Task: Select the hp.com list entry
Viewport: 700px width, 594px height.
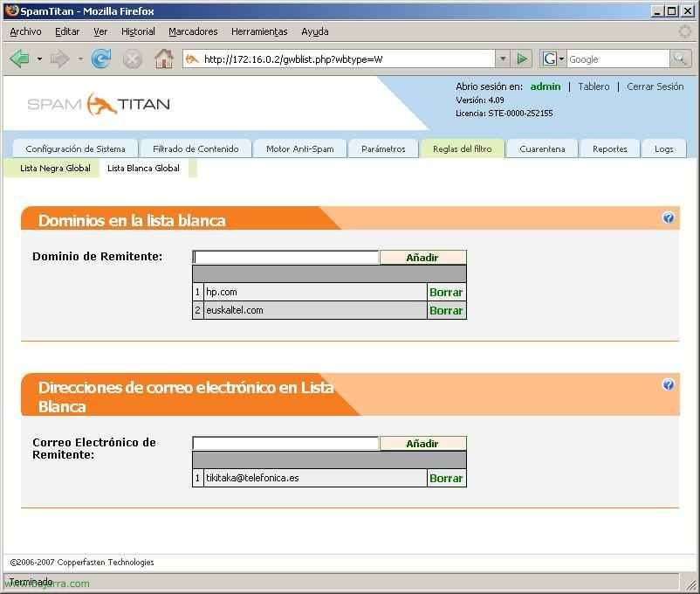Action: tap(315, 293)
